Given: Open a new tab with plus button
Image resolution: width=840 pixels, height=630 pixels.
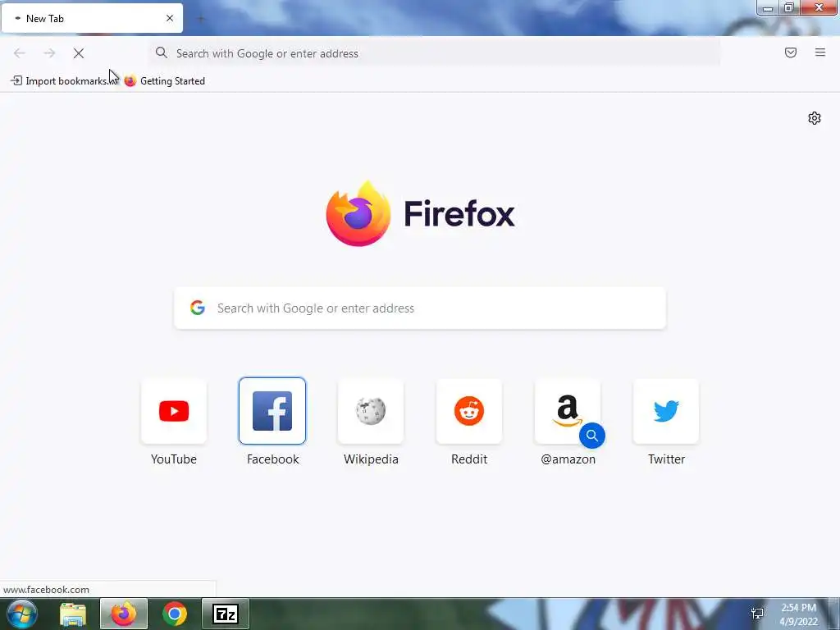Looking at the screenshot, I should [x=201, y=19].
